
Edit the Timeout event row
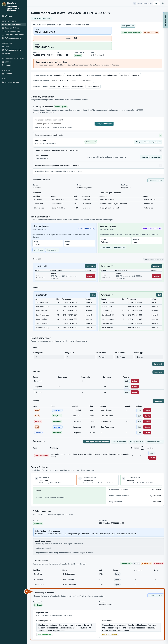139,433
